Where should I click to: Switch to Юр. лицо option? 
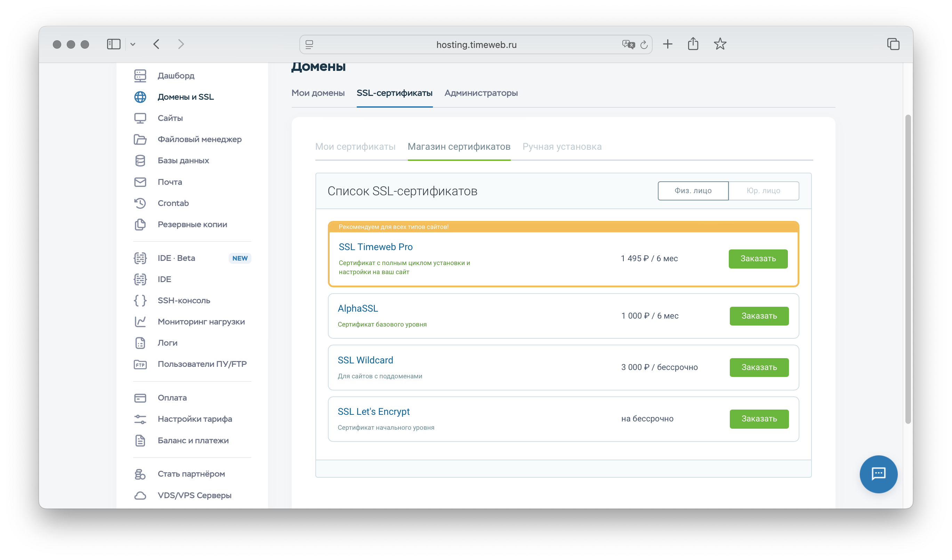pyautogui.click(x=764, y=191)
